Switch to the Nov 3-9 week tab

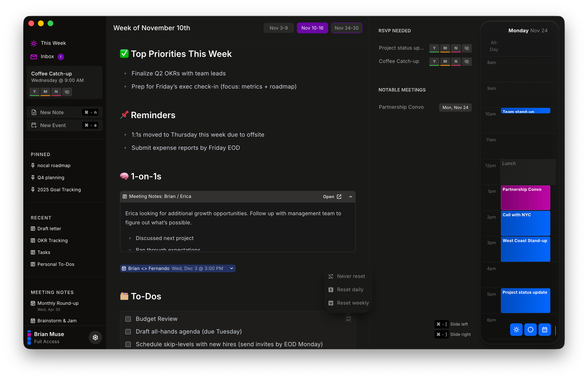pos(279,28)
